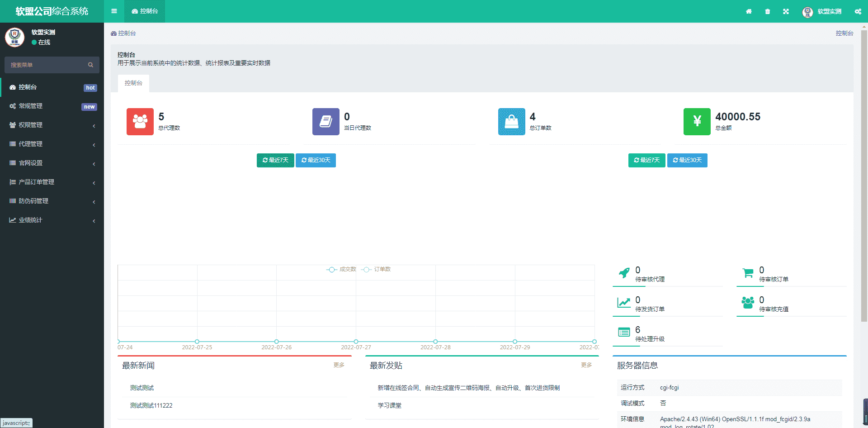This screenshot has height=428, width=868.
Task: Click the 软盟公司综合系统 logo title
Action: point(52,11)
